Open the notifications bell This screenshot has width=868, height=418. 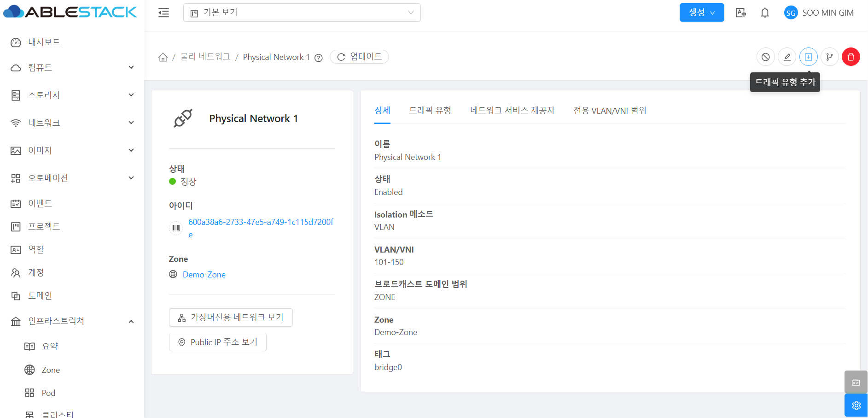tap(765, 13)
